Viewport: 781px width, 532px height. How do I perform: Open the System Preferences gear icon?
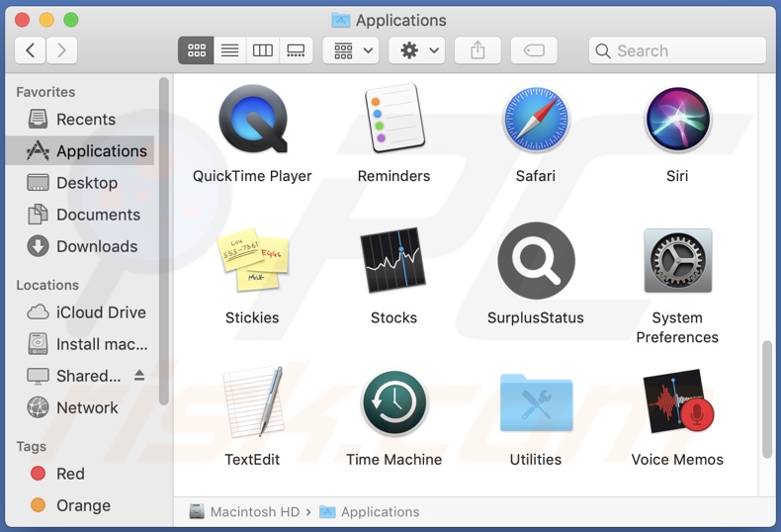pos(677,260)
